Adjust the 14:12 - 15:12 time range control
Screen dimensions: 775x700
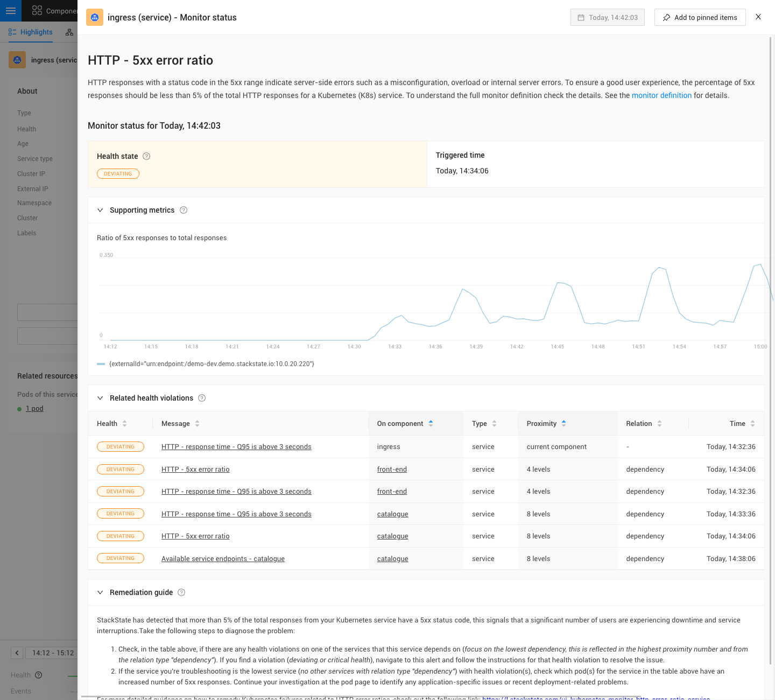[52, 653]
